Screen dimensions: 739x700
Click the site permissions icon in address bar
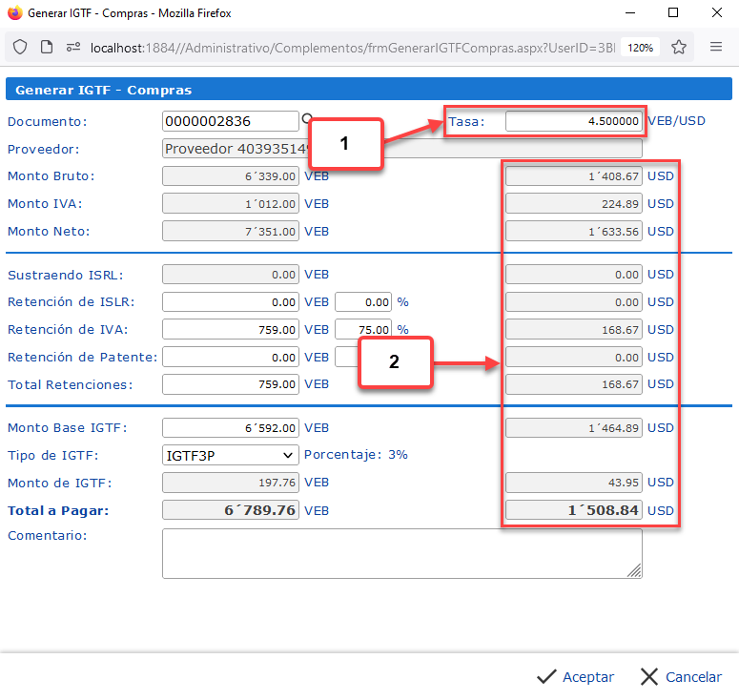[72, 47]
